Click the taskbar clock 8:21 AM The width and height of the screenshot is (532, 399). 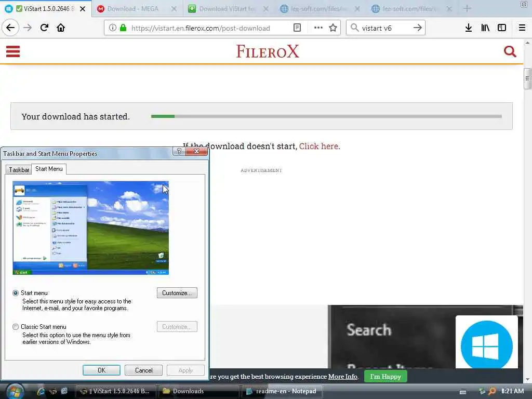click(512, 391)
